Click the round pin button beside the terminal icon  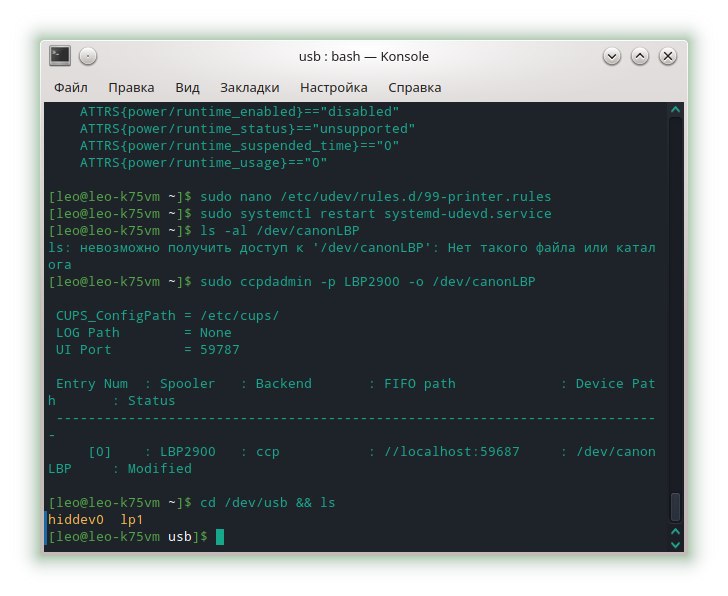point(88,57)
